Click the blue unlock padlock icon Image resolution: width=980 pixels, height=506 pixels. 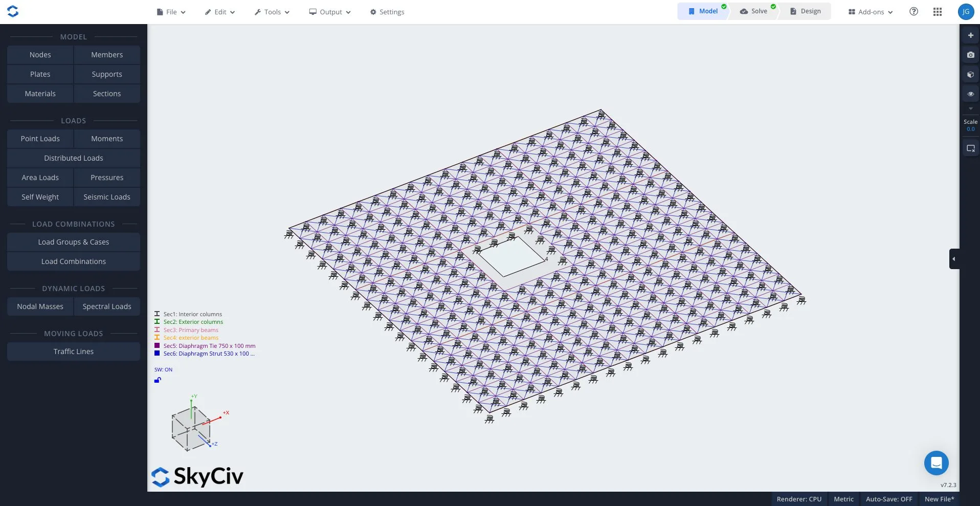[x=158, y=380]
